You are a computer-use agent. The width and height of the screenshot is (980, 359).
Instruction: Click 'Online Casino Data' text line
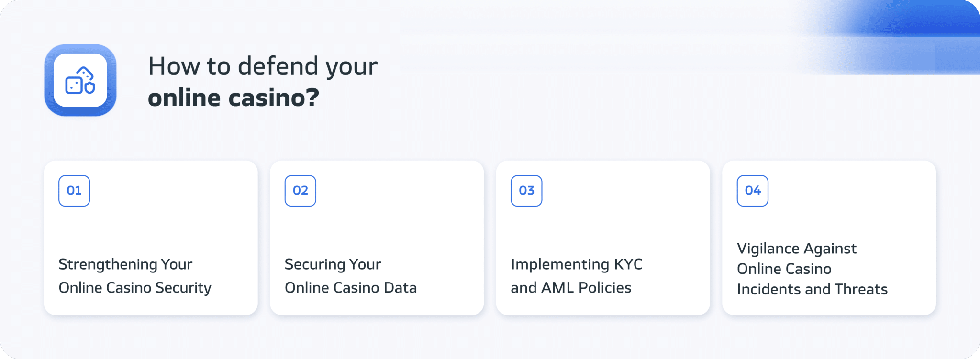click(351, 288)
